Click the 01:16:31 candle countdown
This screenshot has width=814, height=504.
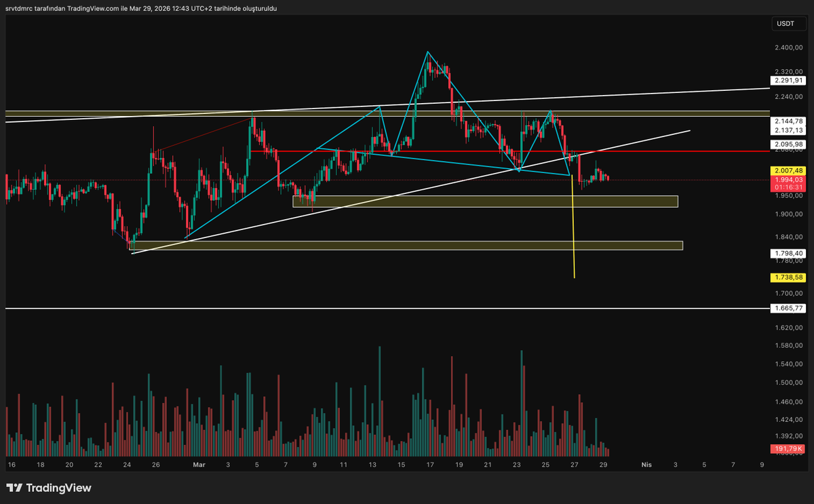click(x=789, y=187)
